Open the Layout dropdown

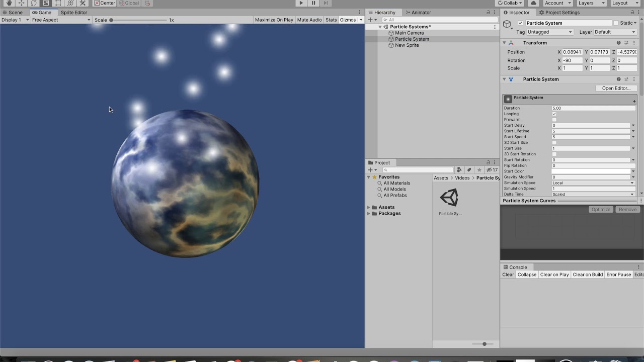[x=624, y=3]
